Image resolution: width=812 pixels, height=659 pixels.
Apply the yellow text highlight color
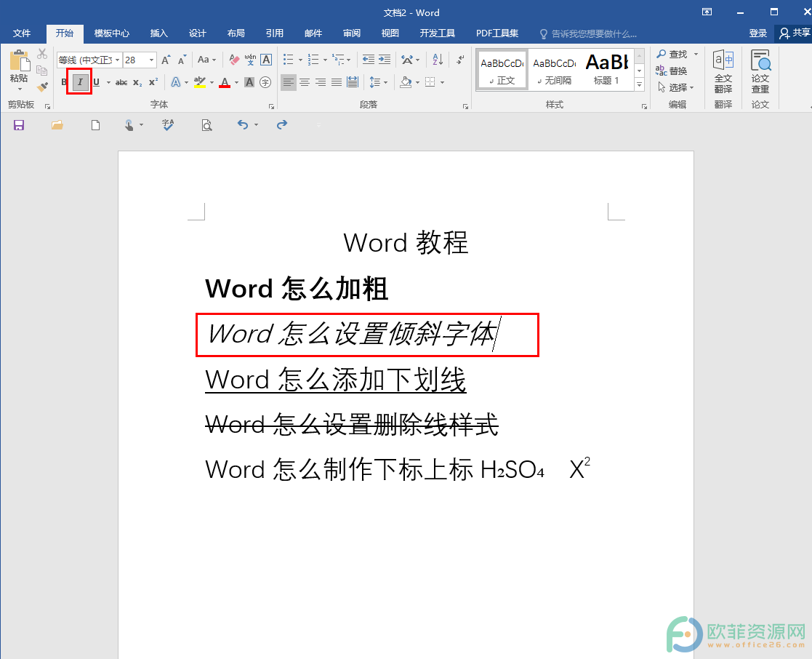(x=200, y=82)
